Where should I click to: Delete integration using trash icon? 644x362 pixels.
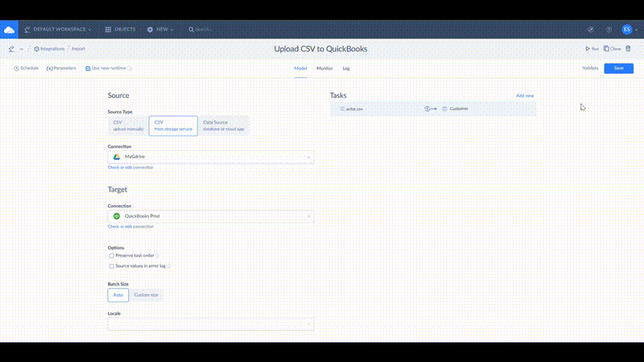[628, 49]
